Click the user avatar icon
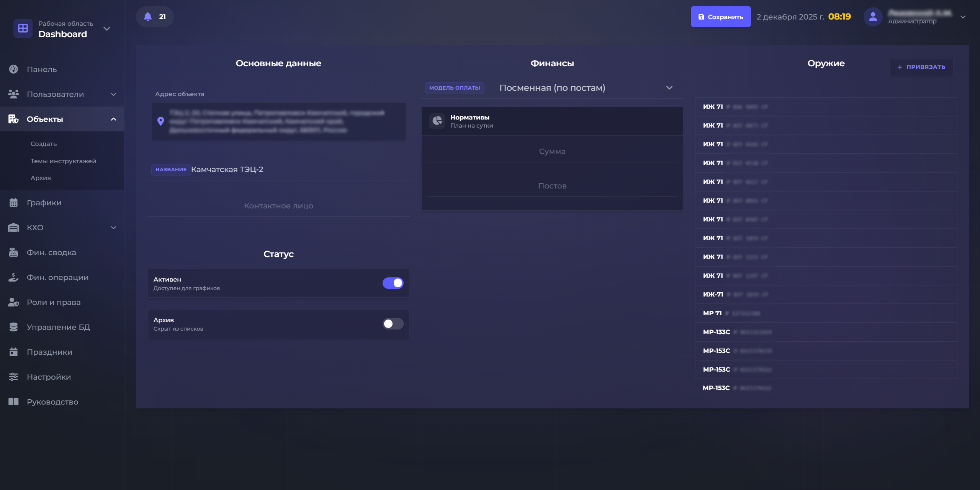Viewport: 980px width, 490px height. point(873,17)
